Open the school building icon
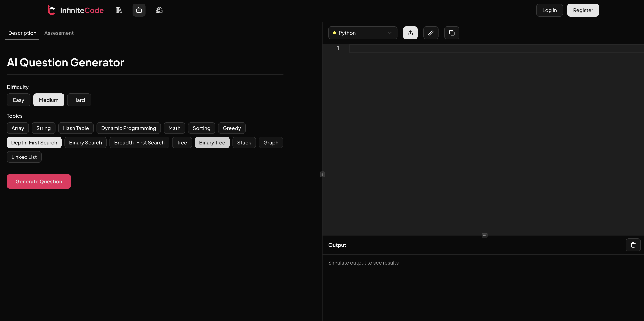 [159, 10]
